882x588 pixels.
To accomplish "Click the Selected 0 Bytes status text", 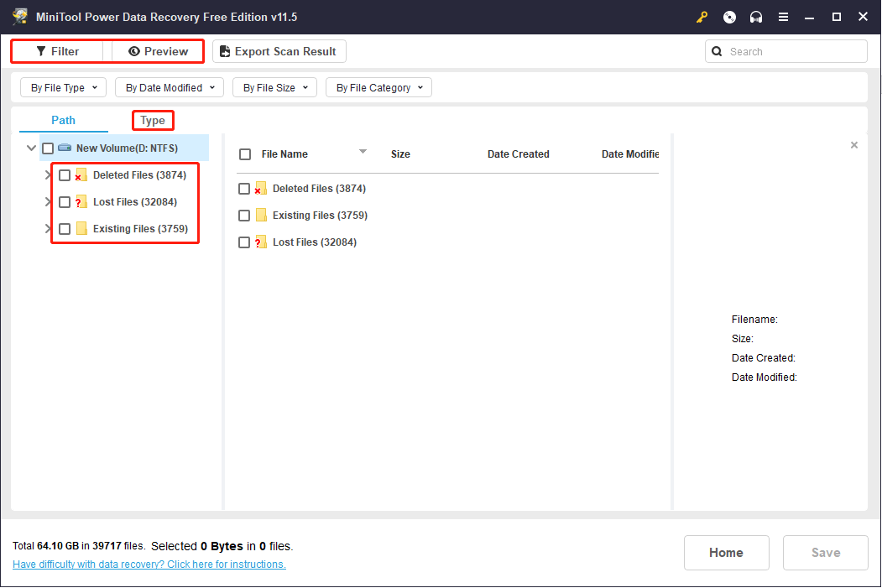I will [222, 546].
